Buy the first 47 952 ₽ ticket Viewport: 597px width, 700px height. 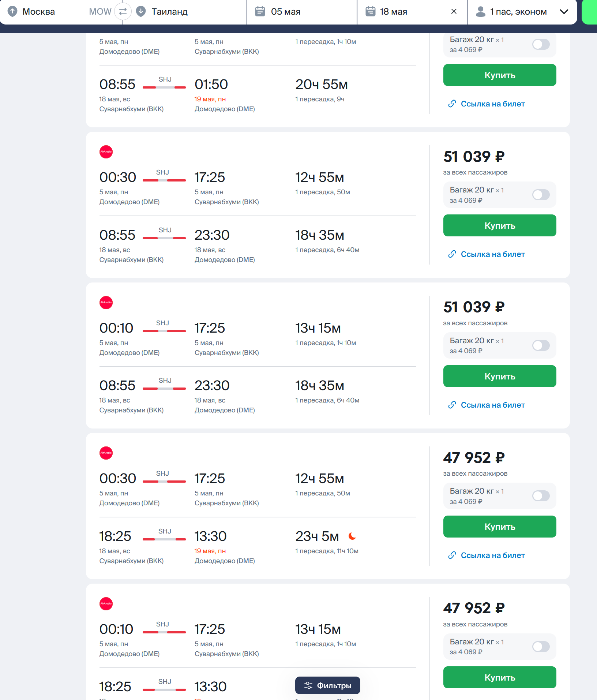tap(500, 527)
